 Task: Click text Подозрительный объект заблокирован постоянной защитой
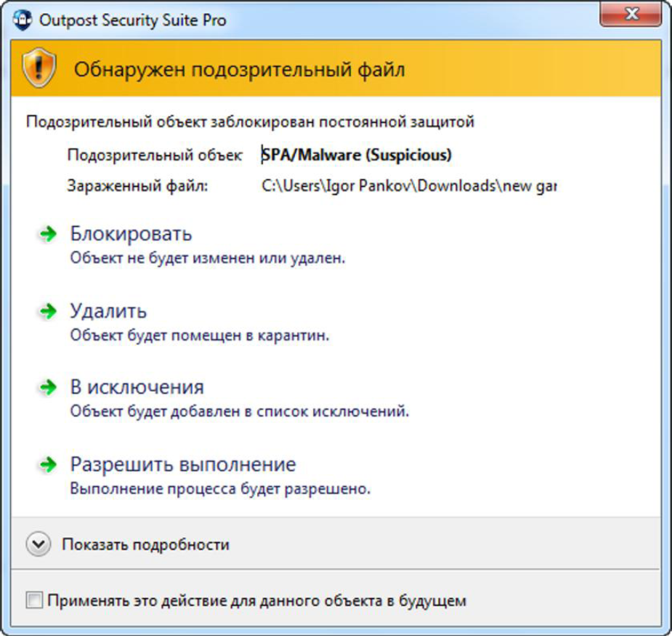point(251,122)
